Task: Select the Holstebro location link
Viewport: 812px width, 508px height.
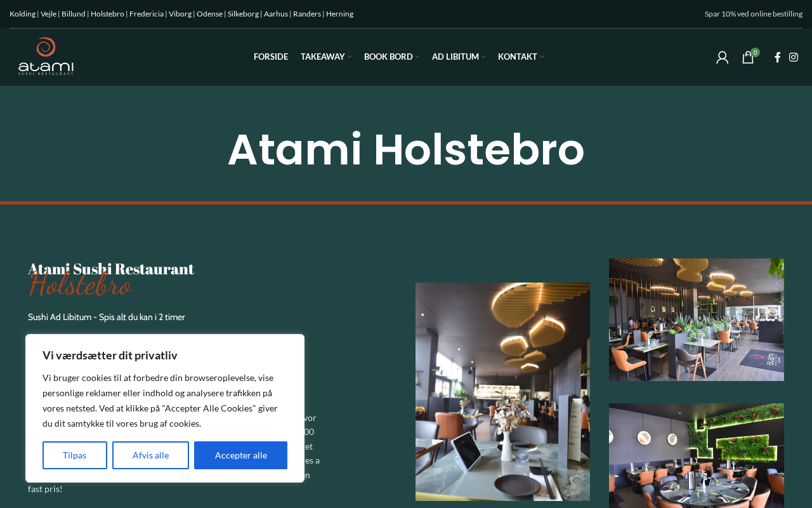Action: pos(107,14)
